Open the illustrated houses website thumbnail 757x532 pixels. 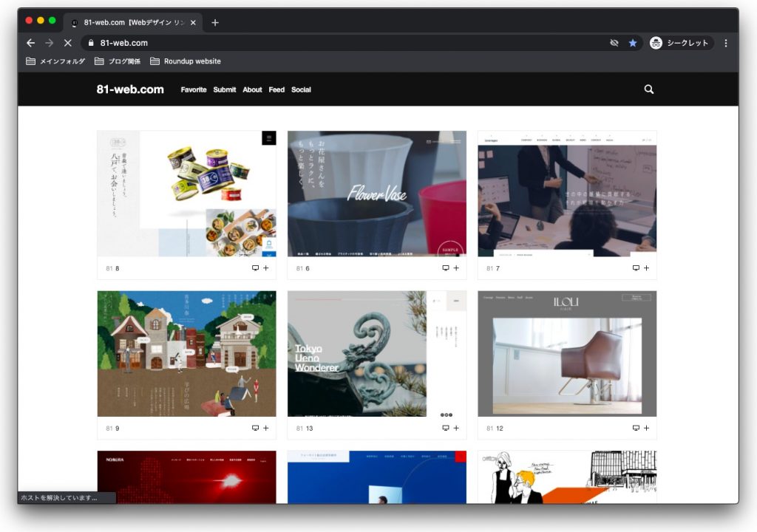tap(187, 354)
